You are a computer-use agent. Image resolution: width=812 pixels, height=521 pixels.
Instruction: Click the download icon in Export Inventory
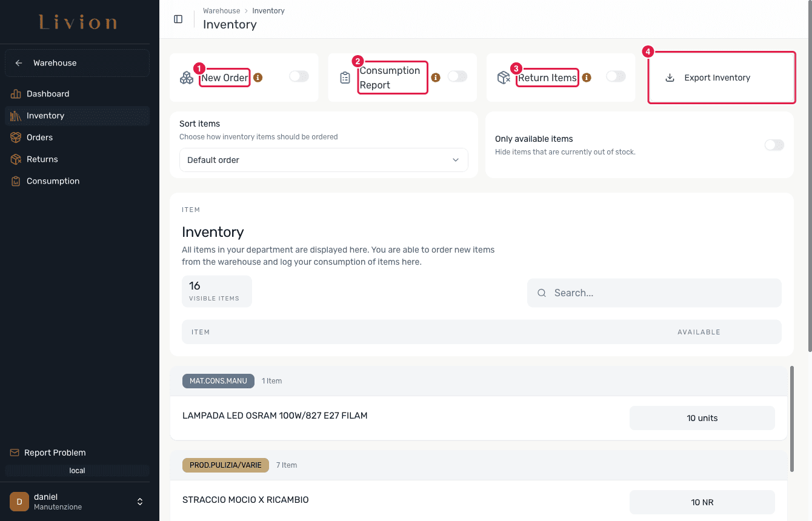coord(670,78)
